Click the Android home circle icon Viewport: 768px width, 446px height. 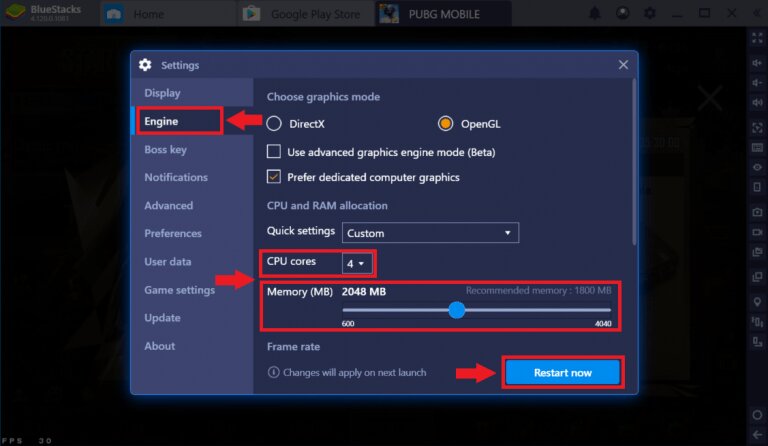tap(757, 415)
